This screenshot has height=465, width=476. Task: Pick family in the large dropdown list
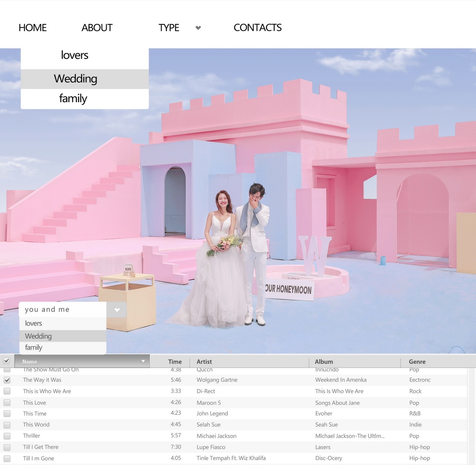pyautogui.click(x=73, y=98)
